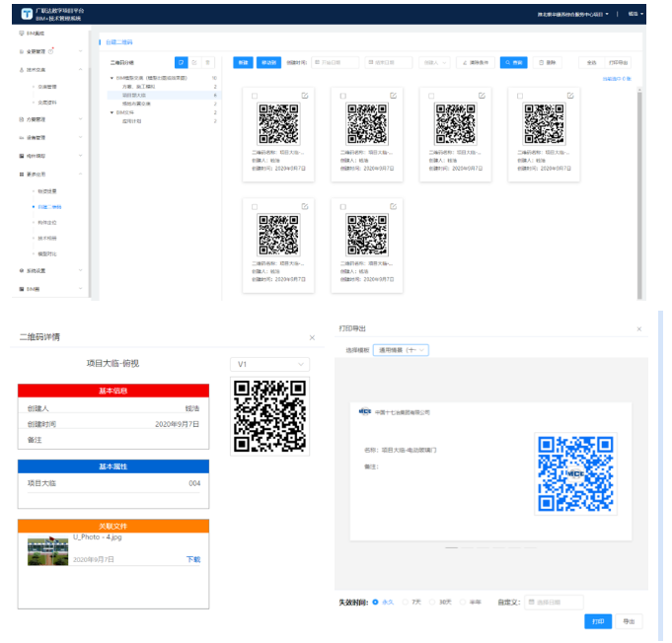This screenshot has width=672, height=643.
Task: Tick checkbox on second bottom-row QR card
Action: [x=342, y=207]
